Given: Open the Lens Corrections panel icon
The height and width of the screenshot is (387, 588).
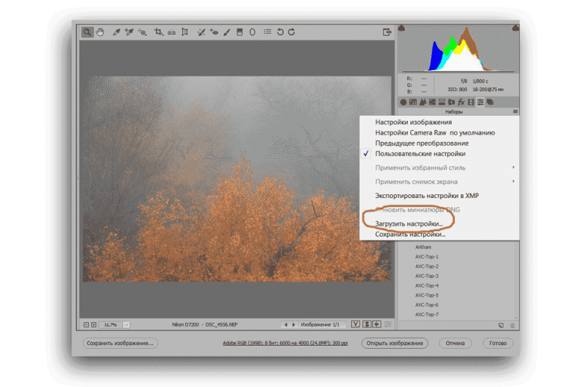Looking at the screenshot, I should pos(451,102).
